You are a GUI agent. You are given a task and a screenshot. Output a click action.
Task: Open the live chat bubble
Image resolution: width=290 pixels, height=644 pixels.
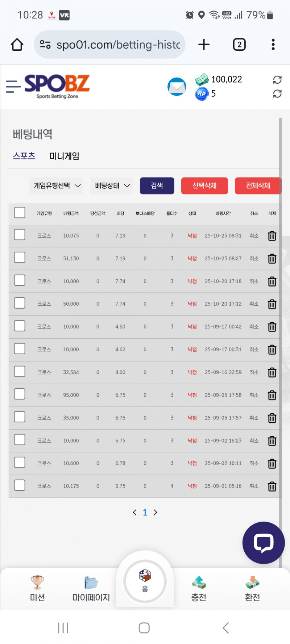pos(264,542)
